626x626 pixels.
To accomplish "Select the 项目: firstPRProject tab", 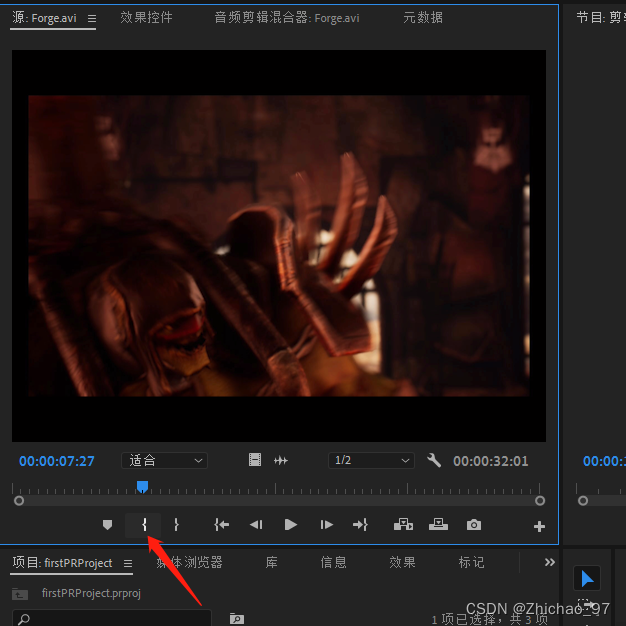I will click(x=62, y=563).
